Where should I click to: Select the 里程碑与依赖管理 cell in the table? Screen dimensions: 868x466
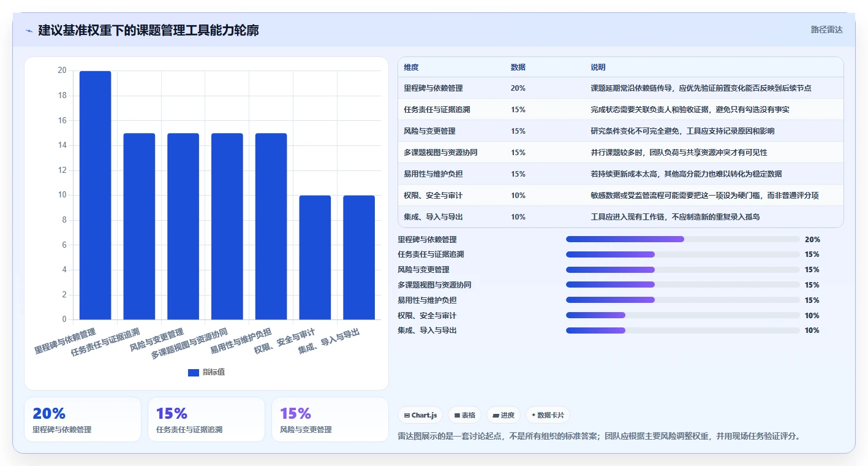coord(451,88)
